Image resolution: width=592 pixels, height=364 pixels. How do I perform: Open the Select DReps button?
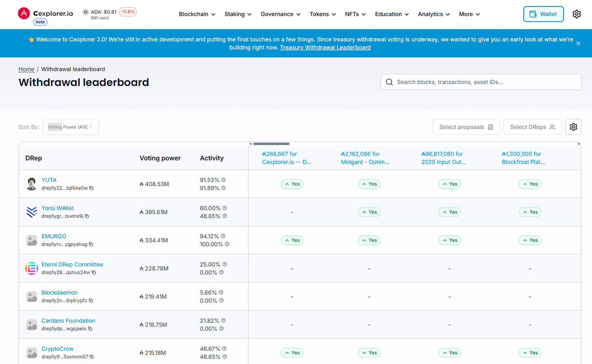pyautogui.click(x=533, y=127)
